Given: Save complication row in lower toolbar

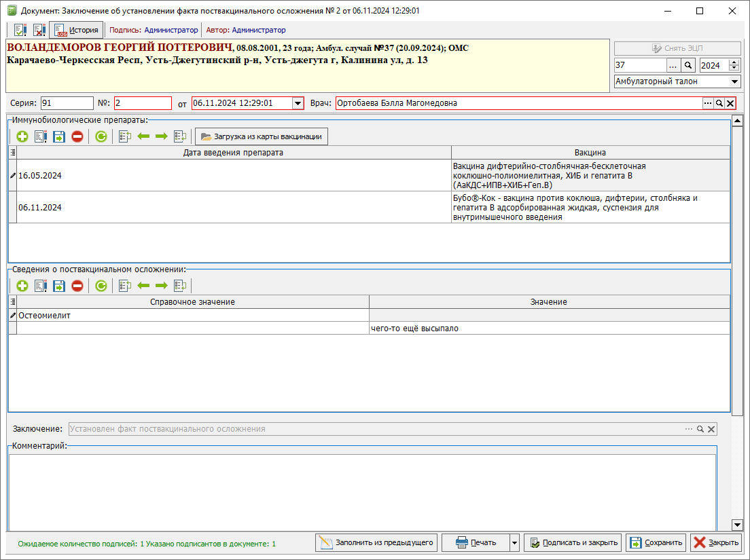Looking at the screenshot, I should pos(59,286).
